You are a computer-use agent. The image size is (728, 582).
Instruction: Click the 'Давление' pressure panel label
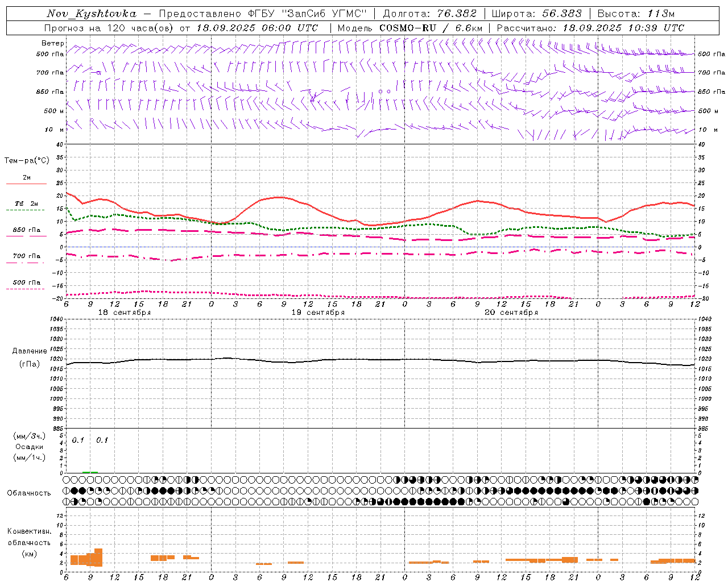(x=30, y=351)
